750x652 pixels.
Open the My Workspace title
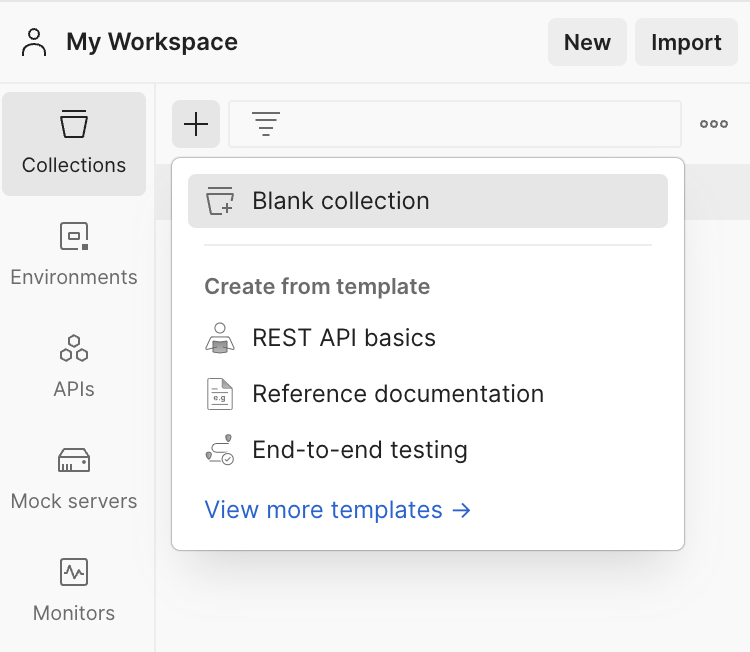pos(152,42)
